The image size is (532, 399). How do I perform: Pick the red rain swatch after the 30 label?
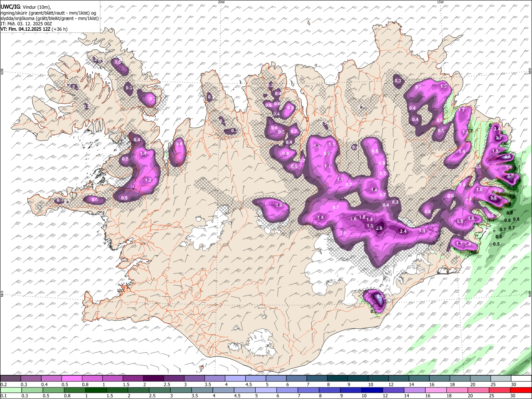point(521,390)
